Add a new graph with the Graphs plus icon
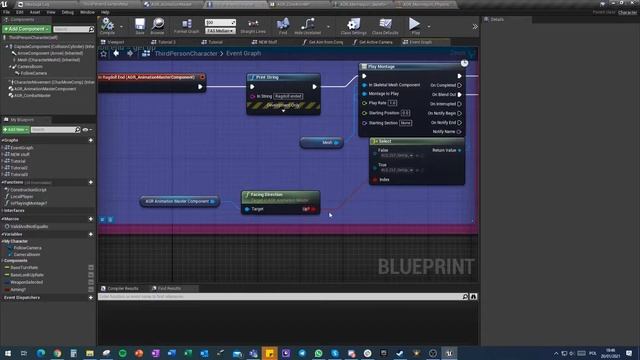640x360 pixels. [x=91, y=140]
